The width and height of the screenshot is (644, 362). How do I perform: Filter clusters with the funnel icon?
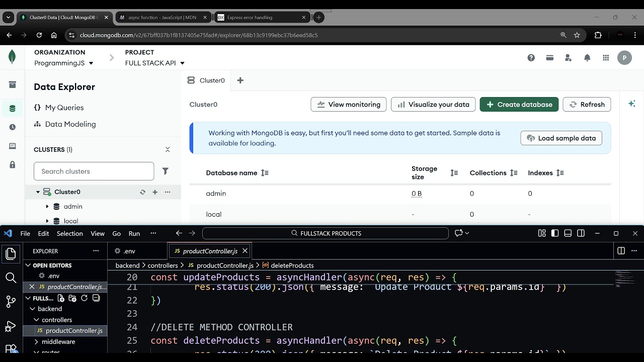pos(165,171)
